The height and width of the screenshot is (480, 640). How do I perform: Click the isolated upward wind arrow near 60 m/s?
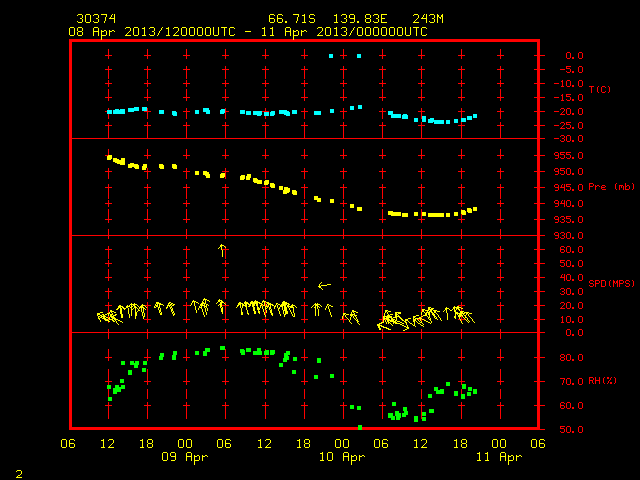coord(222,250)
